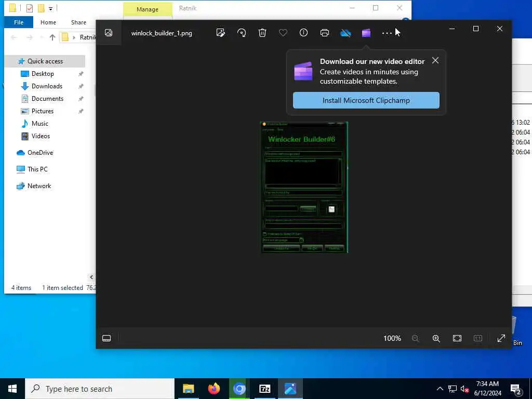This screenshot has width=532, height=399.
Task: Open File Explorer from taskbar
Action: coord(188,389)
